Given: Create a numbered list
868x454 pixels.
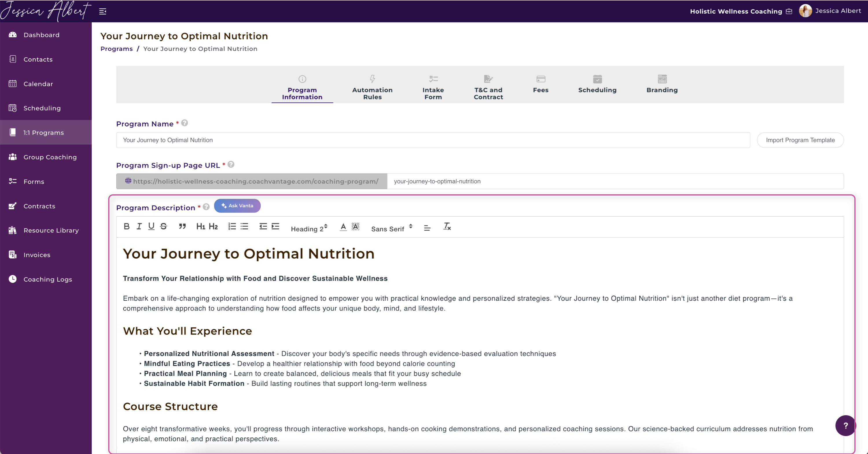Looking at the screenshot, I should pyautogui.click(x=232, y=227).
